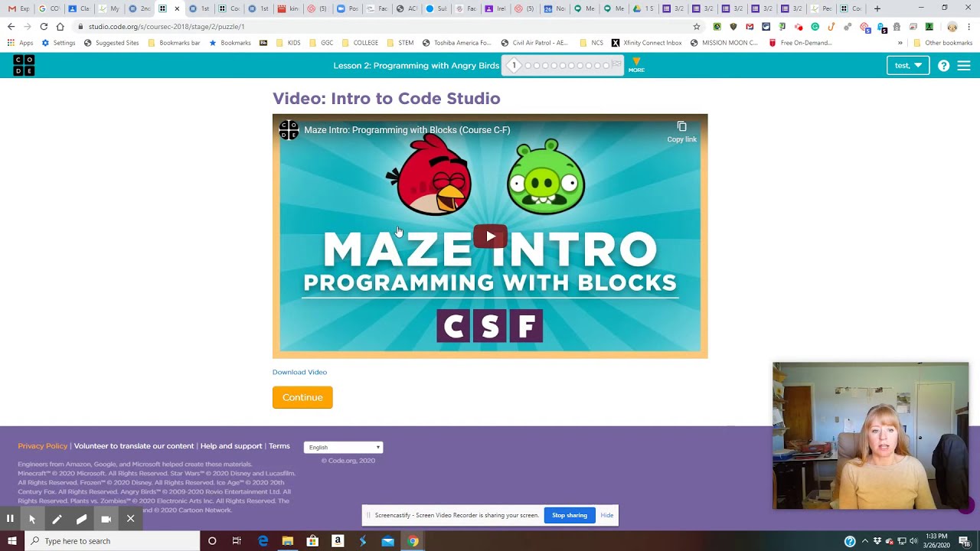Expand the bookmarks overflow chevron
Viewport: 980px width, 551px height.
tap(900, 43)
